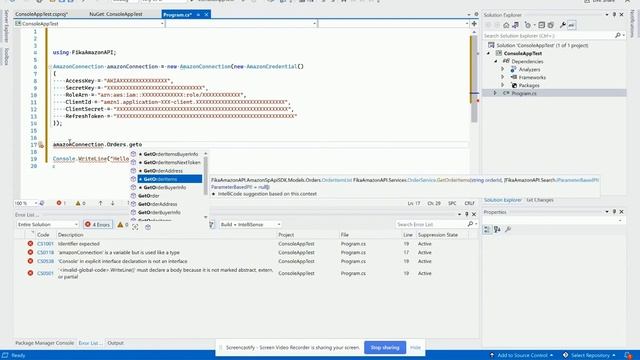Select GetOrderItemsBuyerInfo in IntelliSense list

[171, 154]
